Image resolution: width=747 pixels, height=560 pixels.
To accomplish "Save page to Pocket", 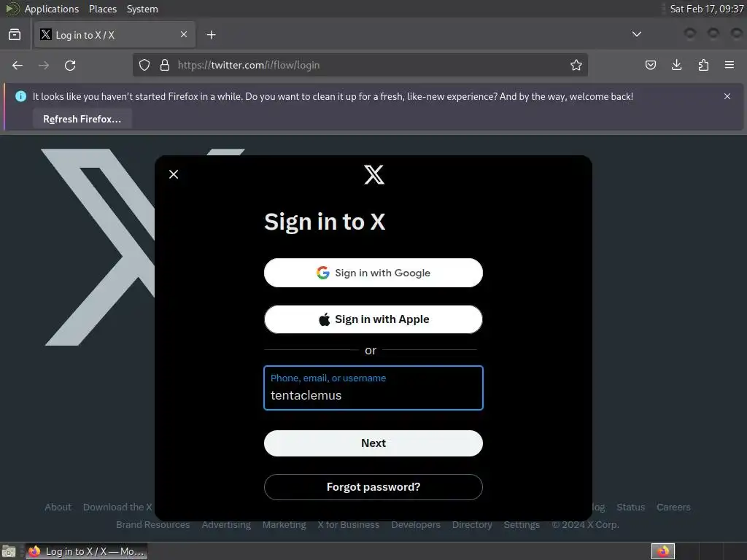I will click(650, 65).
